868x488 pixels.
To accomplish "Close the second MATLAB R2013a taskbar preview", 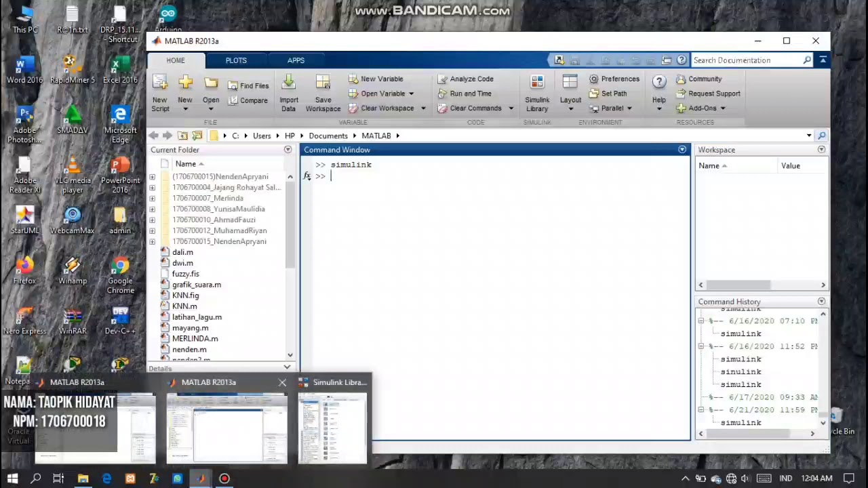I will click(x=282, y=382).
